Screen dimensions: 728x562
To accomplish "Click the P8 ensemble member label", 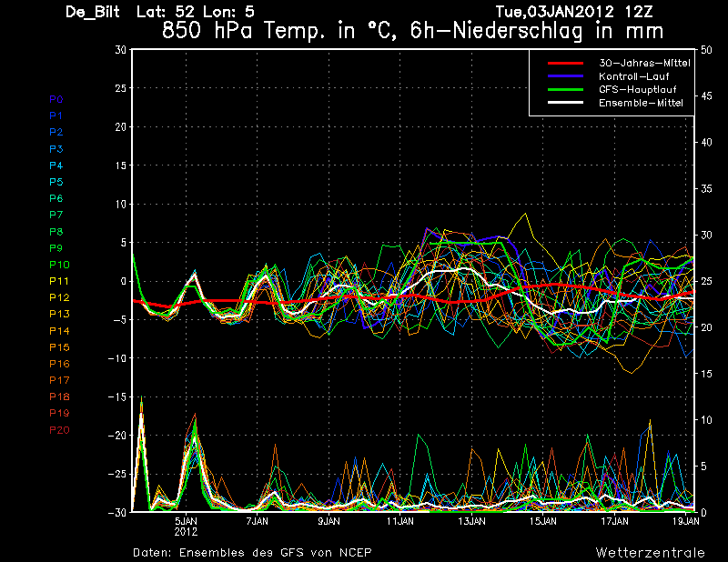I will coord(56,232).
